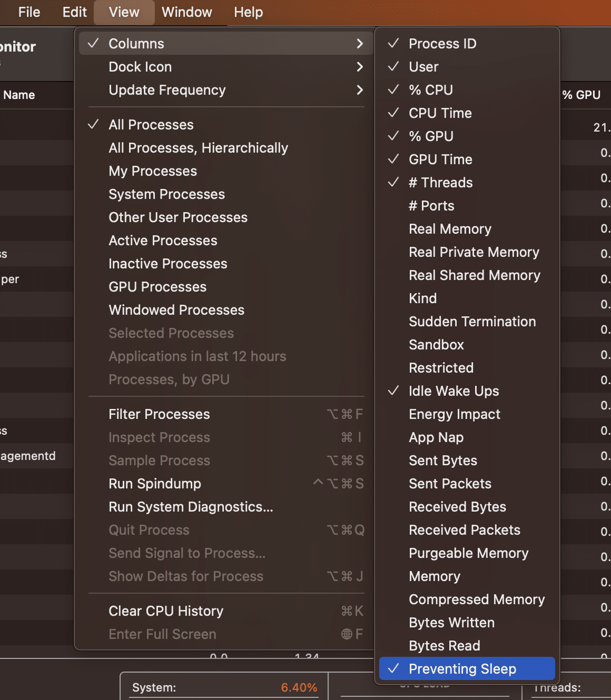
Task: Show the Sent Bytes column
Action: 467,461
